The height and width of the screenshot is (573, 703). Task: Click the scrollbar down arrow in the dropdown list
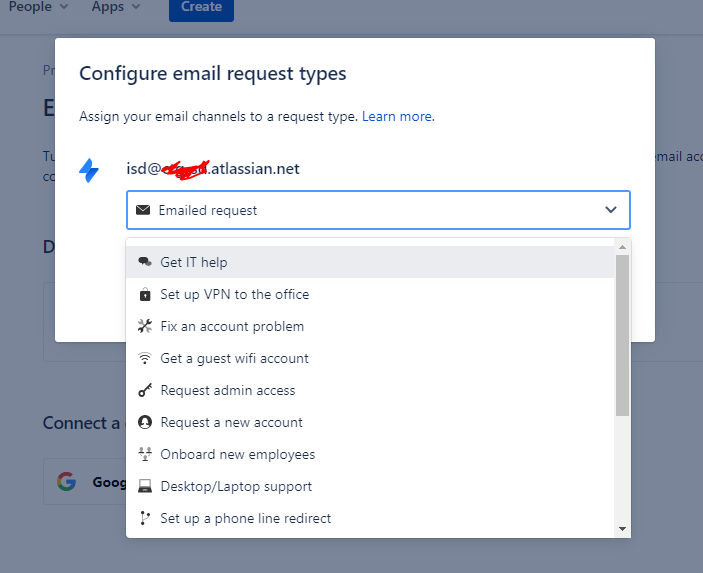(x=622, y=529)
